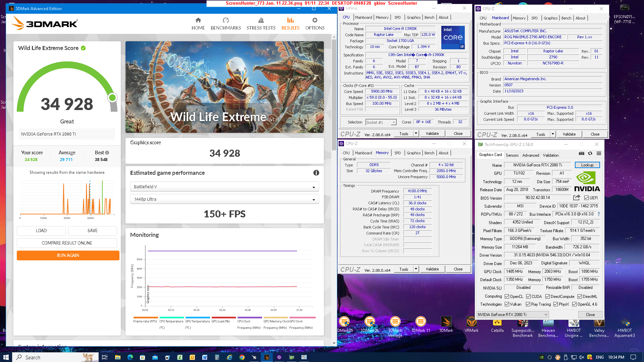The height and width of the screenshot is (362, 644).
Task: Open 3DMark 11 desktop shortcut
Action: point(420,325)
